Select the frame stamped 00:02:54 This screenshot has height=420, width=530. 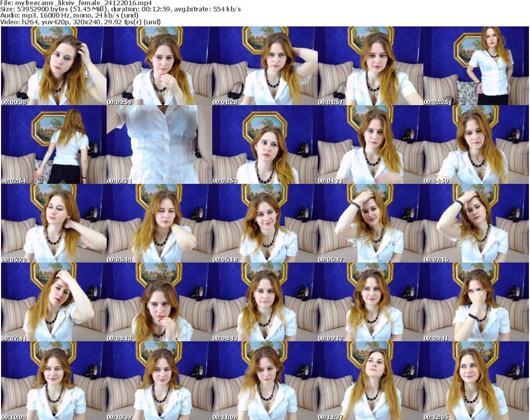[54, 144]
